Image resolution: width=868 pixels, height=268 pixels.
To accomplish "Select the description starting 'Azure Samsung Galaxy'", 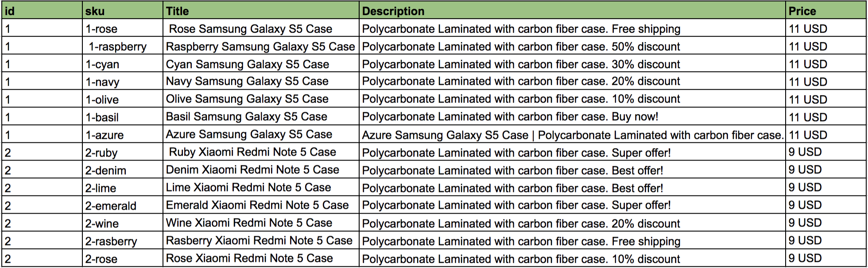I will click(572, 135).
